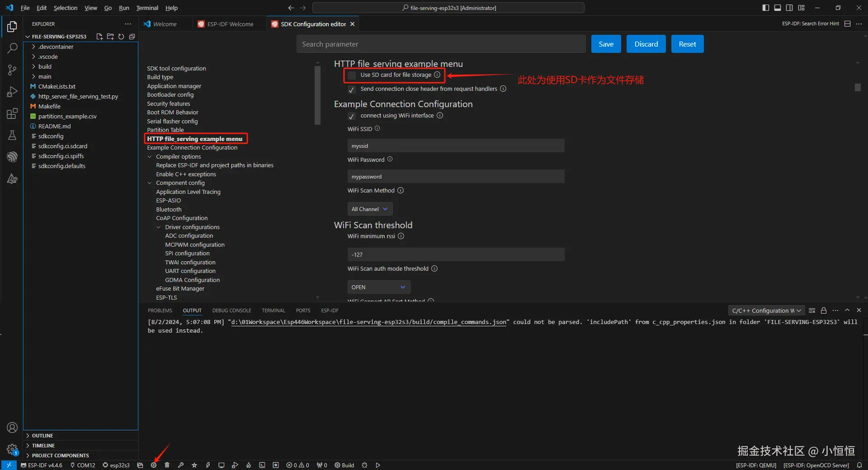Open the Search view in activity bar
Image resolution: width=868 pixels, height=470 pixels.
click(x=12, y=48)
